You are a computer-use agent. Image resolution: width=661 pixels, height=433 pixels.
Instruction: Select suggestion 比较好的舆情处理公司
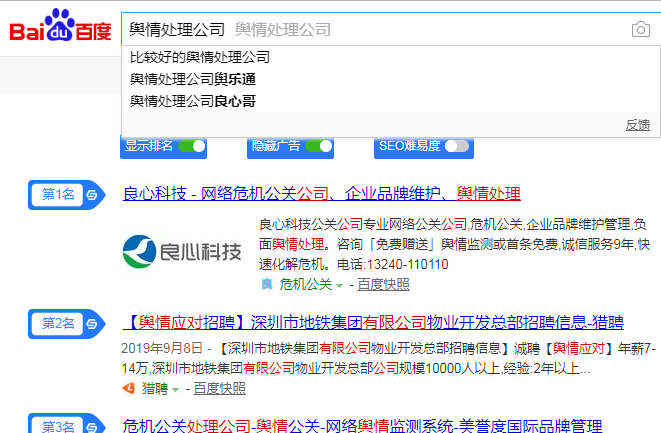tap(200, 57)
